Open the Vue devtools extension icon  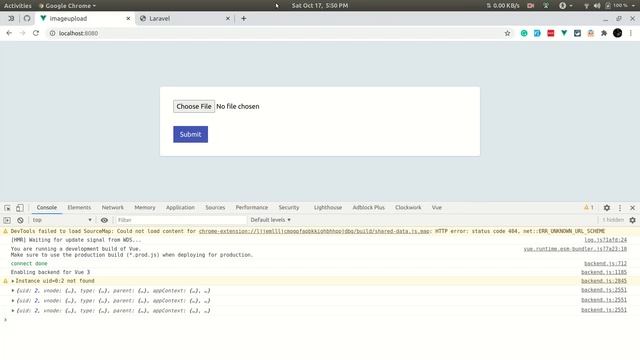point(564,33)
